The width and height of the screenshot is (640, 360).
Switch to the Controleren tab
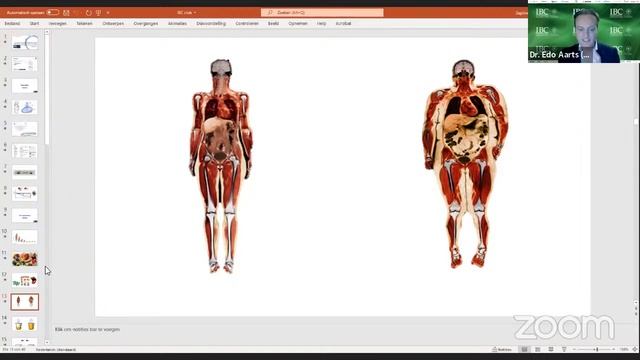click(x=247, y=24)
